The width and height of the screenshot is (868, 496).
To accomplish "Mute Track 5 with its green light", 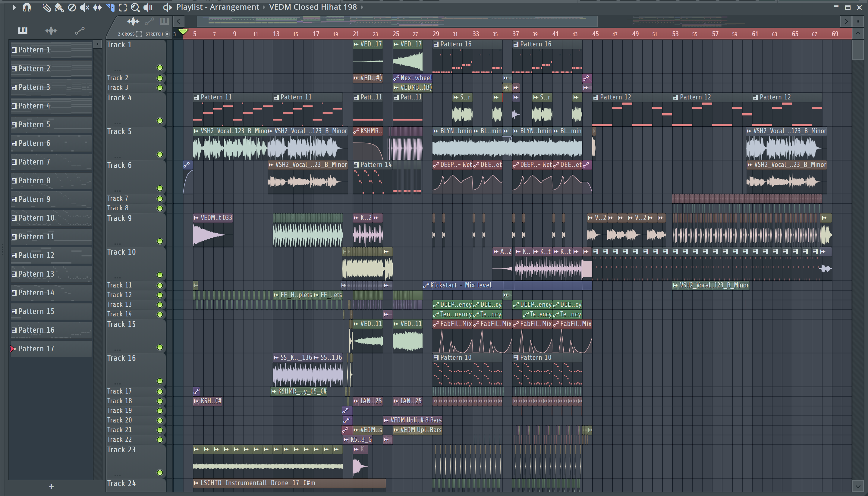I will coord(160,155).
